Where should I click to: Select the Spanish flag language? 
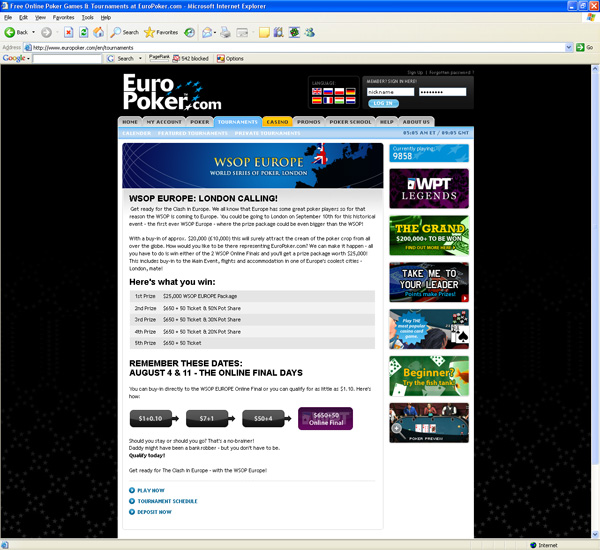click(x=317, y=100)
